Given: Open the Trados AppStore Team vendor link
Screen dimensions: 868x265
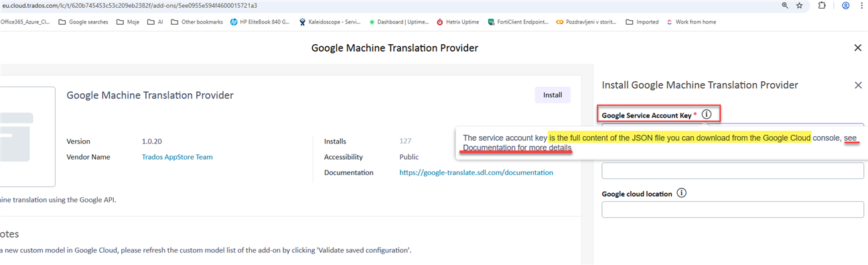Looking at the screenshot, I should (177, 157).
